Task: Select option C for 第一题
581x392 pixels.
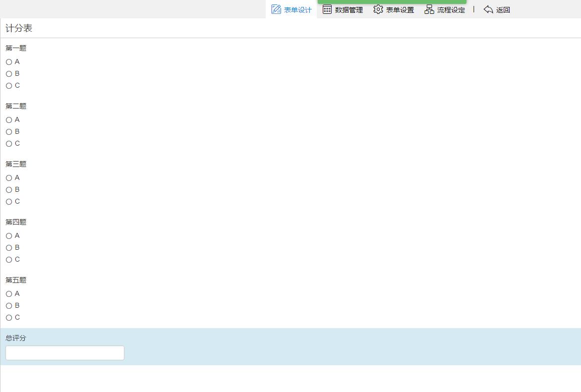Action: [9, 86]
